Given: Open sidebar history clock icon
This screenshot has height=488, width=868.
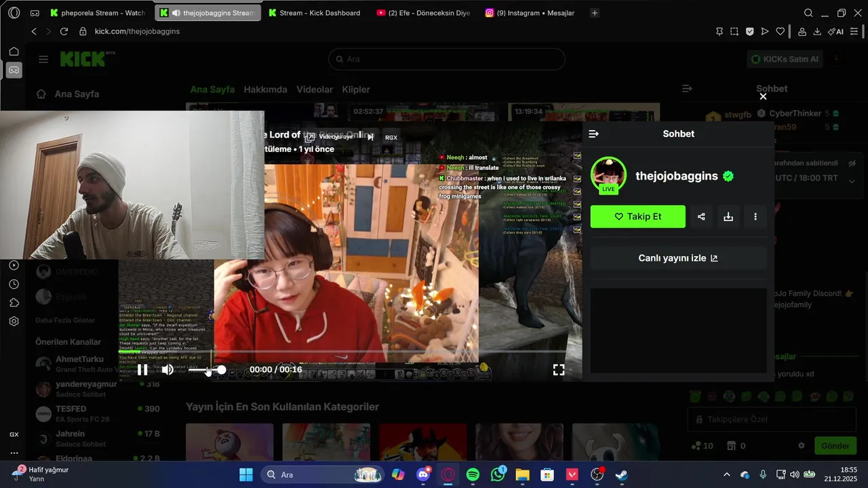Looking at the screenshot, I should (14, 284).
